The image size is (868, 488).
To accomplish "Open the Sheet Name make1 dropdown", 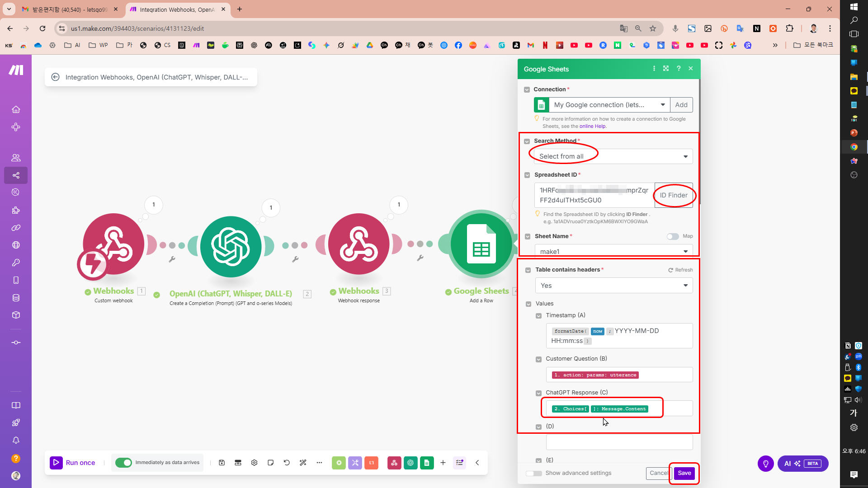I will tap(613, 251).
